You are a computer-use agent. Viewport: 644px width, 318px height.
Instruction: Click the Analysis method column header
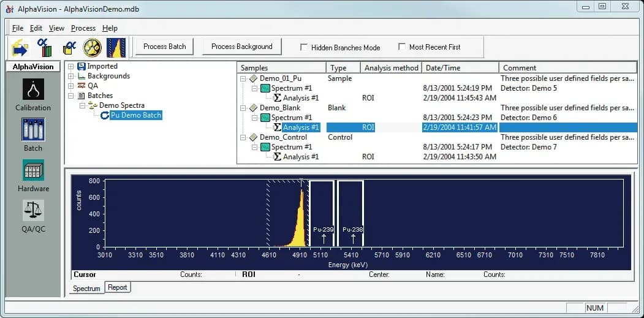pyautogui.click(x=392, y=68)
